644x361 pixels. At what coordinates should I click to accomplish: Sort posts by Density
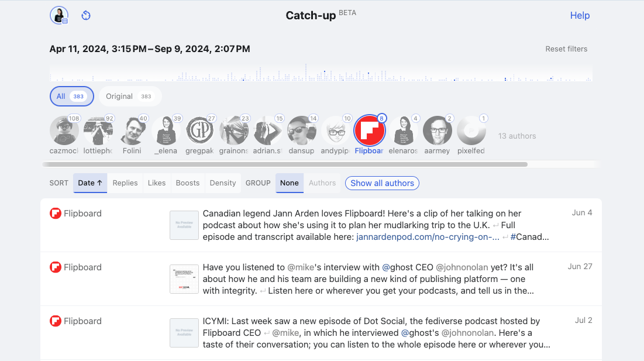pyautogui.click(x=223, y=183)
